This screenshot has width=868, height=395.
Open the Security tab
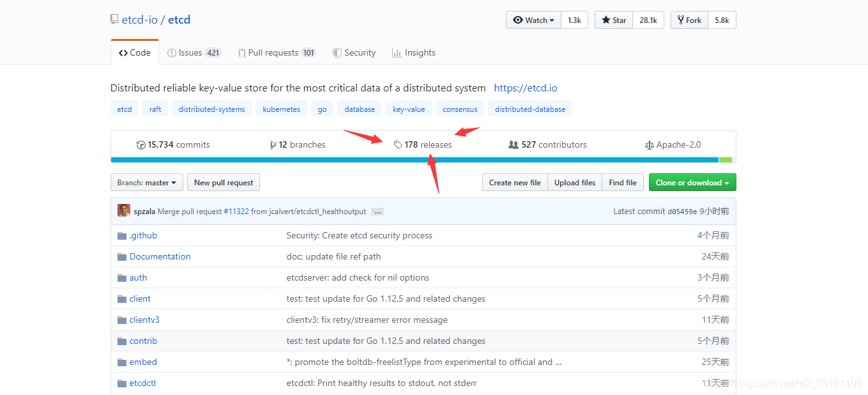pos(354,53)
